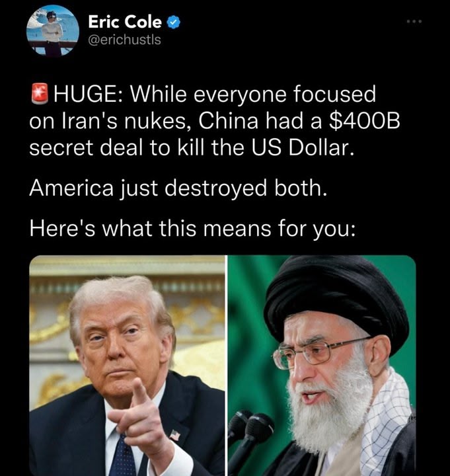Viewport: 450px width, 476px height.
Task: Click the blue verified checkmark badge
Action: pyautogui.click(x=174, y=22)
